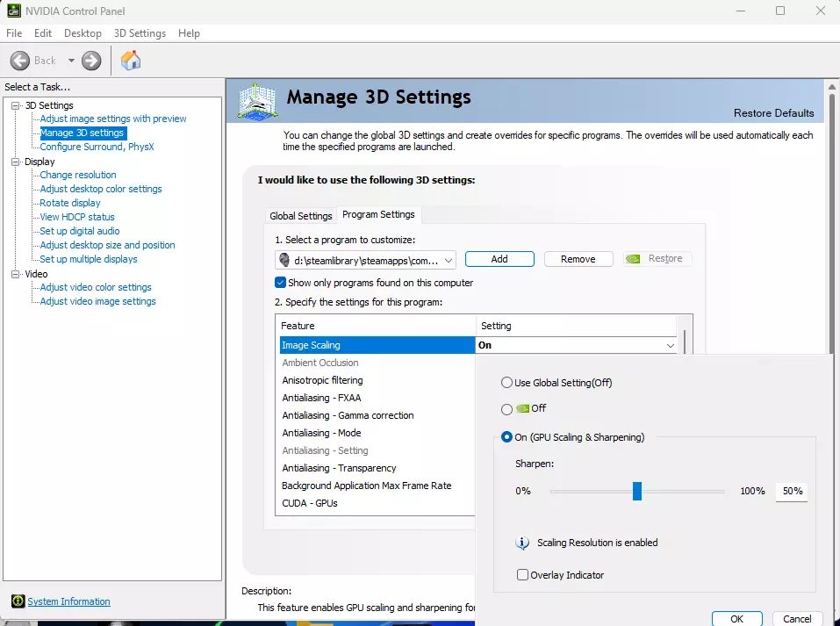This screenshot has width=840, height=626.
Task: Click the Setting column header
Action: (577, 326)
